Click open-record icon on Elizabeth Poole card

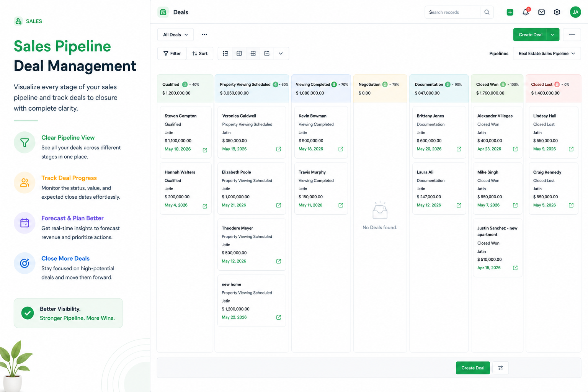tap(279, 205)
